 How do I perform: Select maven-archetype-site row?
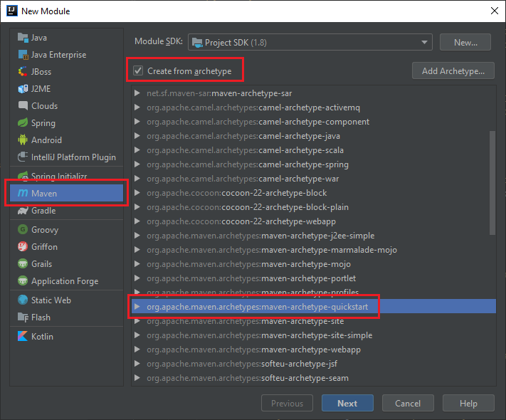(314, 321)
